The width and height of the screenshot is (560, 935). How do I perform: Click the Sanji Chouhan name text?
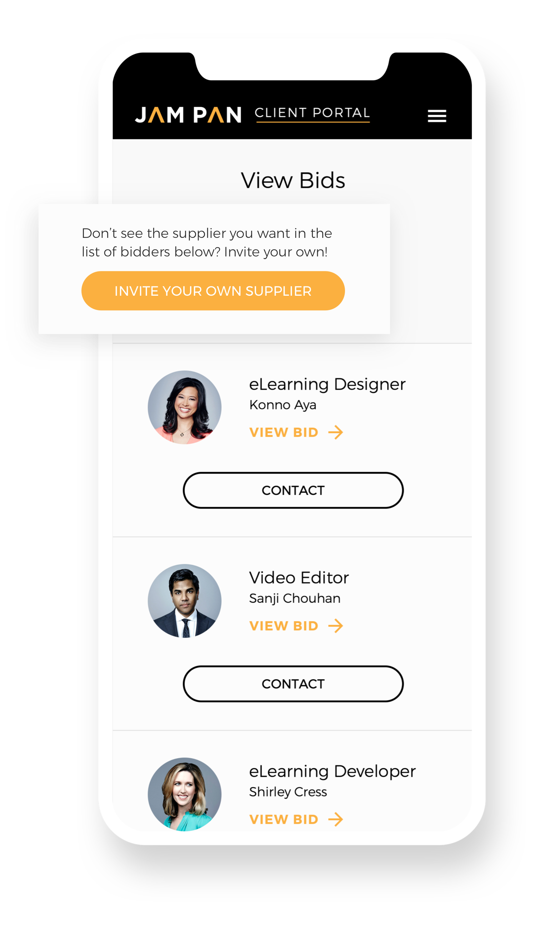coord(295,599)
